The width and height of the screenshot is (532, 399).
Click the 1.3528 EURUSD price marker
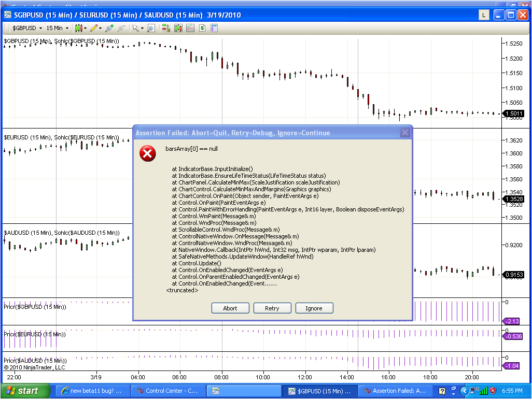tap(513, 199)
